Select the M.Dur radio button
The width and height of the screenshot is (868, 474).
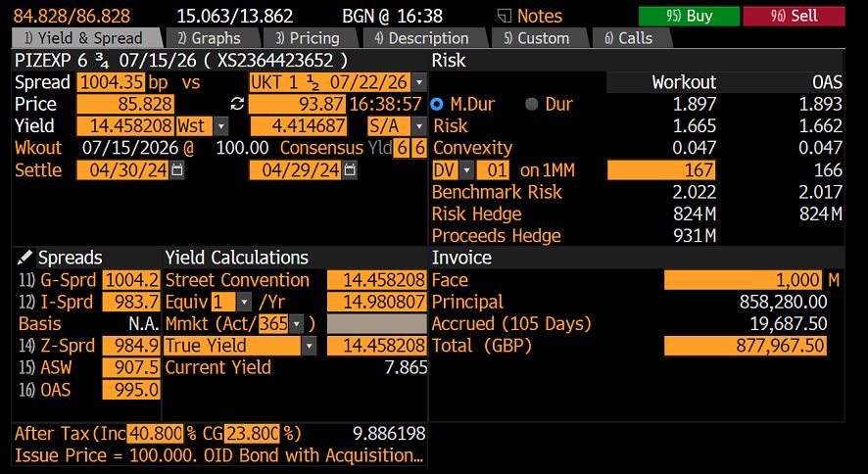point(437,104)
